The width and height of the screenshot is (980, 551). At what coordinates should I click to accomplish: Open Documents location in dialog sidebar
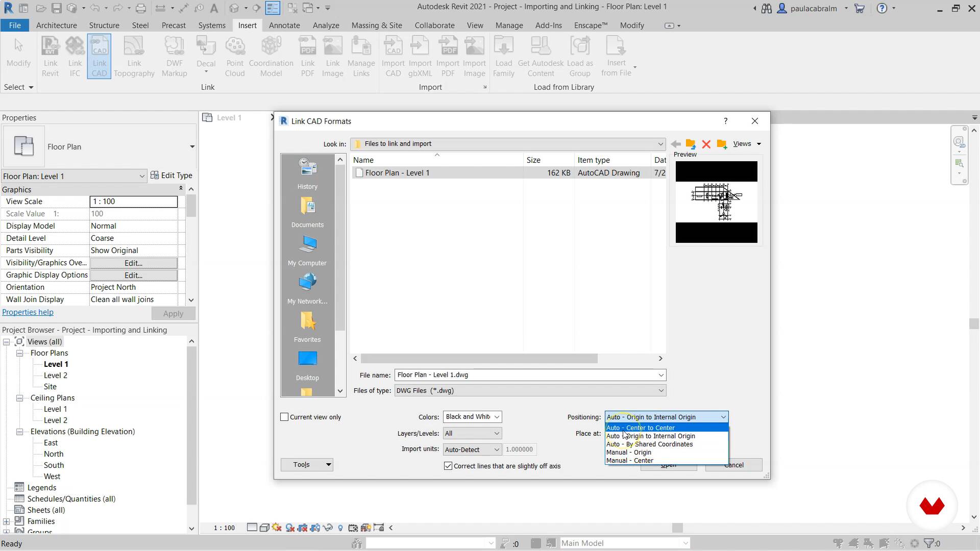(307, 212)
